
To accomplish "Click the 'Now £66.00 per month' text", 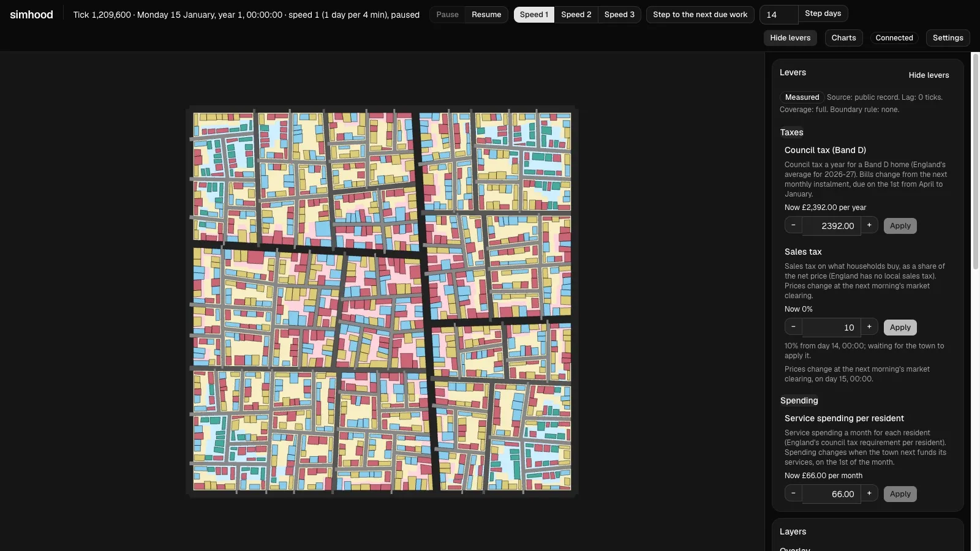I will pyautogui.click(x=823, y=476).
